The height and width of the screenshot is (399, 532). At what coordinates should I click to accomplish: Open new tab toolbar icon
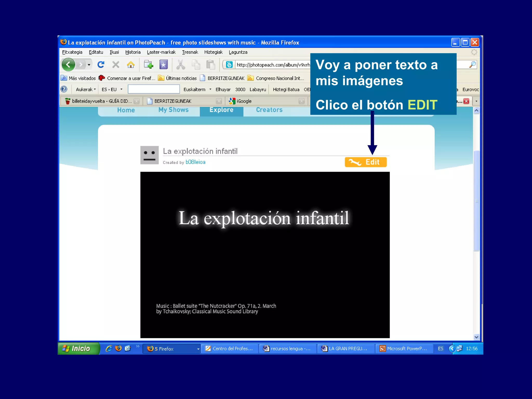149,64
